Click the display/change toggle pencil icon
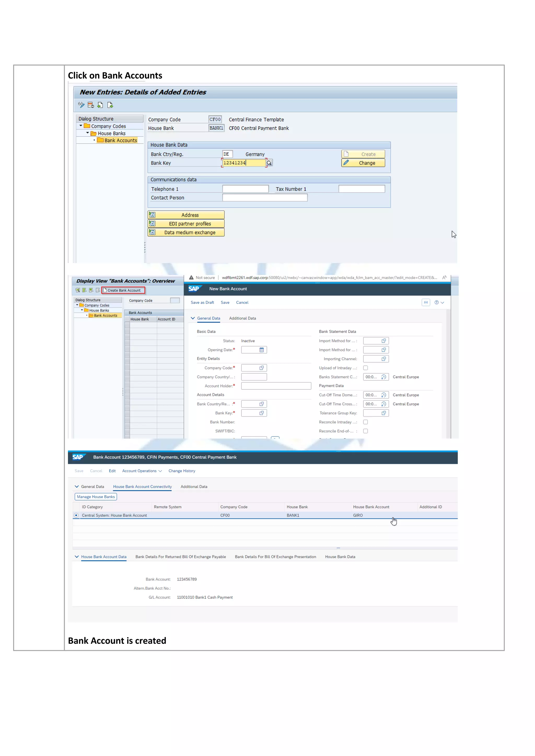Screen dimensions: 535x756 point(81,105)
